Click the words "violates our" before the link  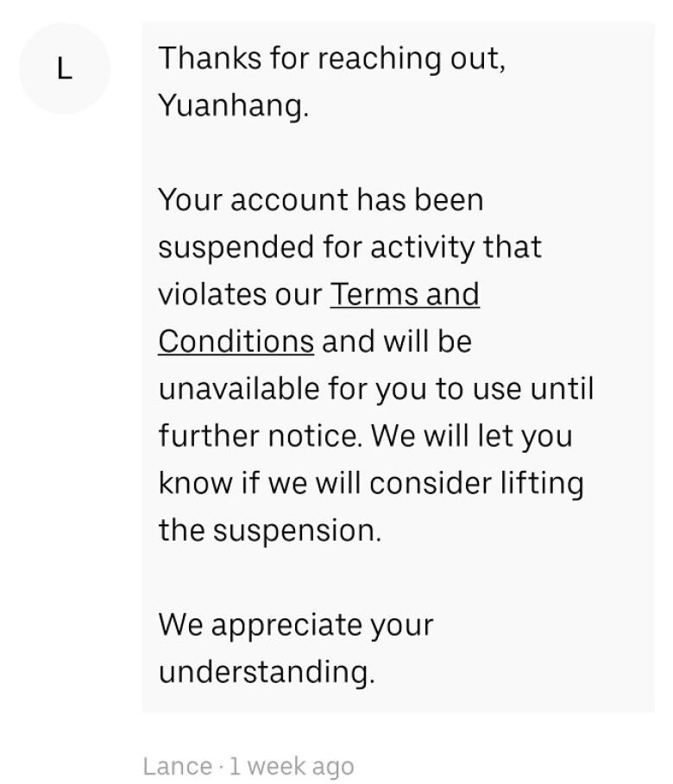click(240, 294)
